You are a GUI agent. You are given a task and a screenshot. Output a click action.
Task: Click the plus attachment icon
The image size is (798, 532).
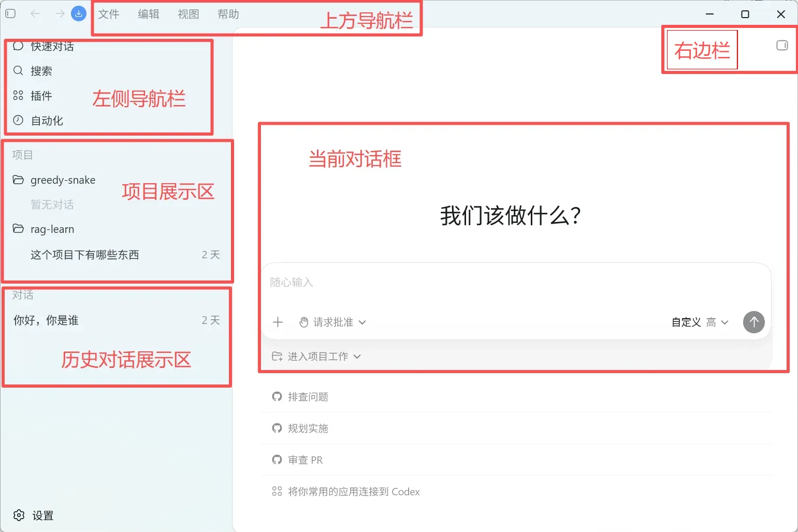tap(278, 322)
